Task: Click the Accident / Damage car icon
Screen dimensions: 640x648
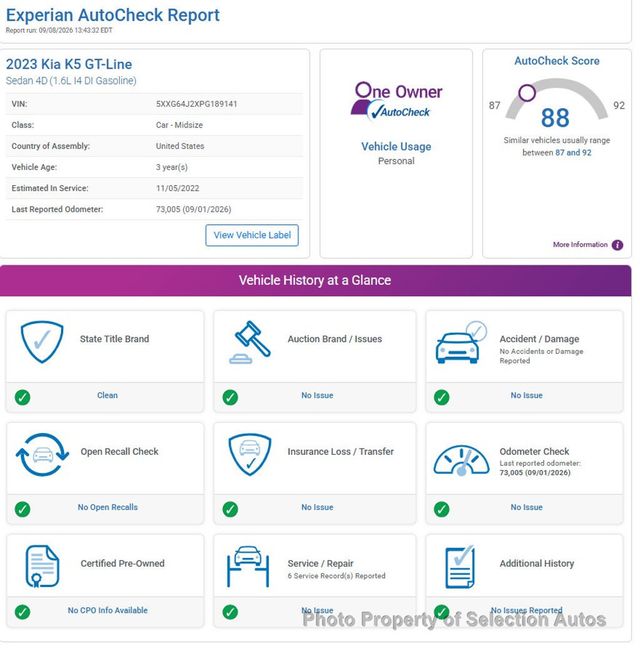Action: (x=461, y=342)
